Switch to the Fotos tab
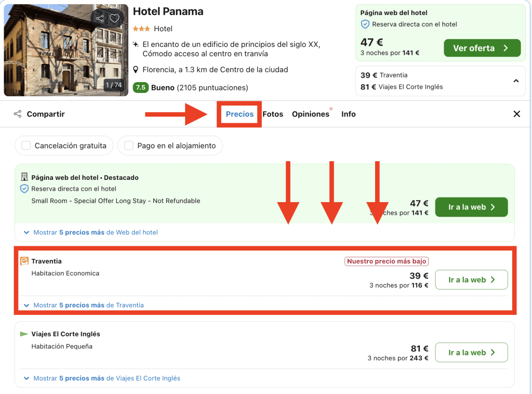 pos(273,114)
